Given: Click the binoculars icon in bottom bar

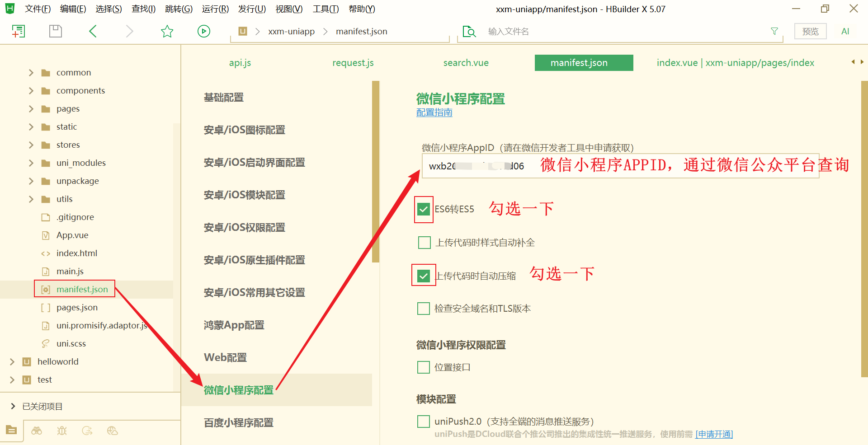Looking at the screenshot, I should coord(37,431).
